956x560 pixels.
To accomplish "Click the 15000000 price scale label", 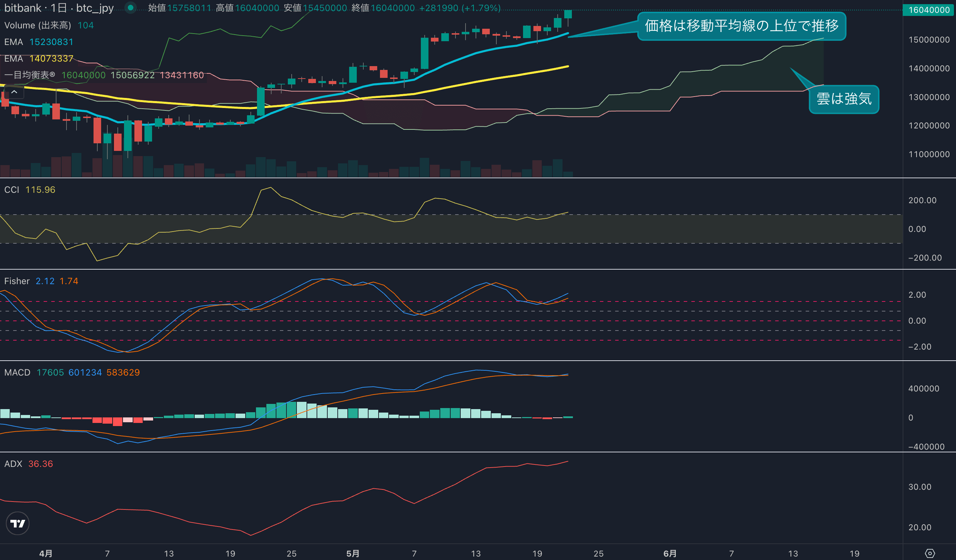I will pyautogui.click(x=929, y=40).
